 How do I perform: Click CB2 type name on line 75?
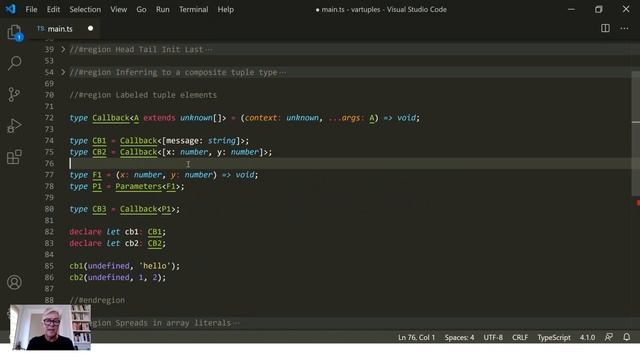pos(99,152)
